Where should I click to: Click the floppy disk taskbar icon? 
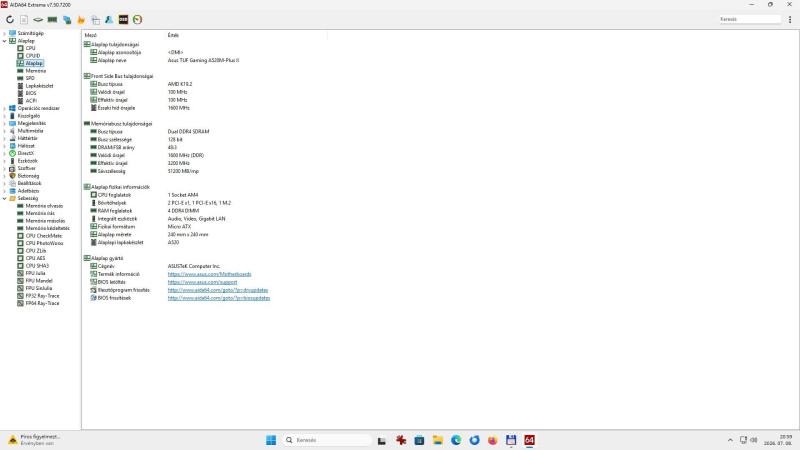[x=511, y=440]
